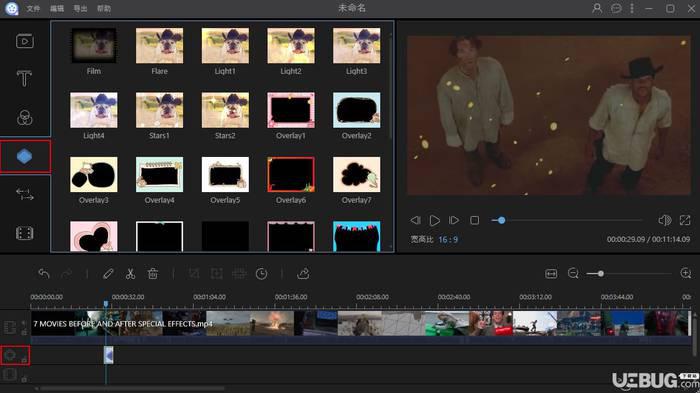Click the scissors split tool
This screenshot has height=393, width=700.
pos(130,273)
